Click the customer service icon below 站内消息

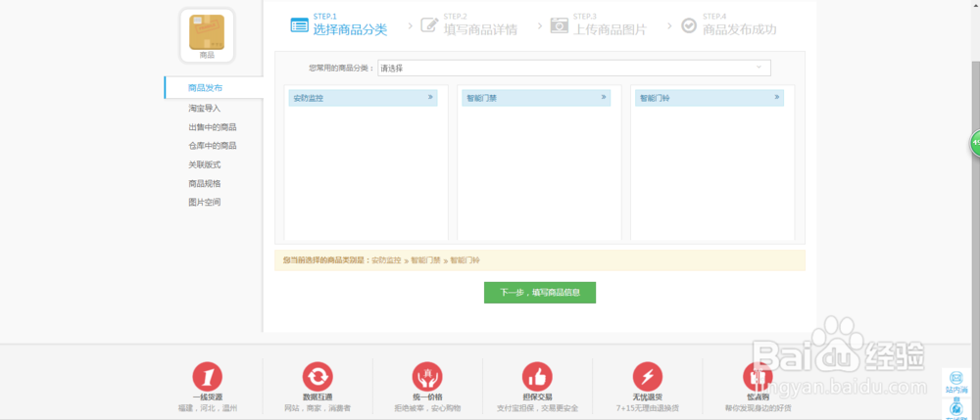coord(956,409)
